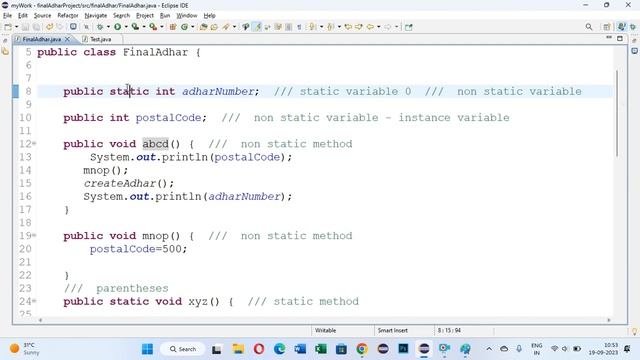Switch to the Java perspective icon
This screenshot has width=640, height=360.
pyautogui.click(x=621, y=27)
